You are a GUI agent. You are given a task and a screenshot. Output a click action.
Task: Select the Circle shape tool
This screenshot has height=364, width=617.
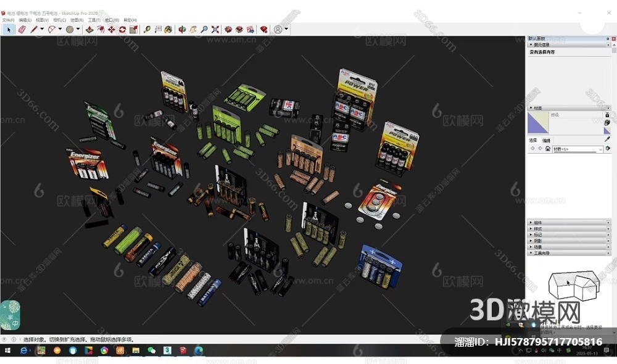(x=70, y=30)
